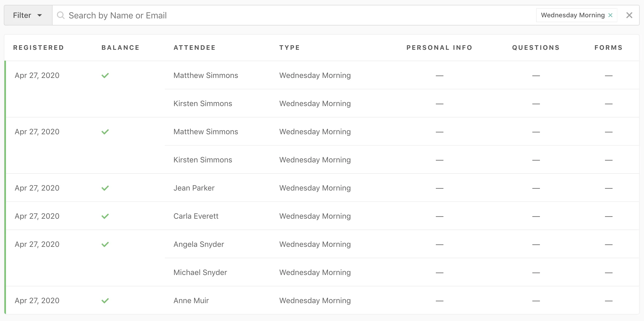Click Carla Everett's green balance checkmark

click(x=105, y=216)
